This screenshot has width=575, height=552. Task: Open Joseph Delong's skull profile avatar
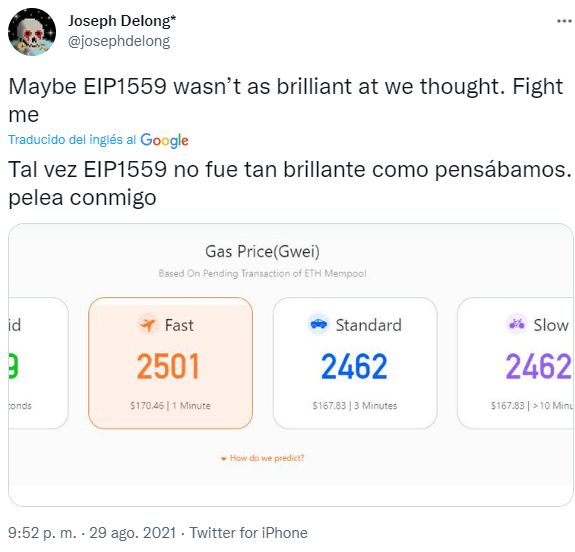coord(32,32)
